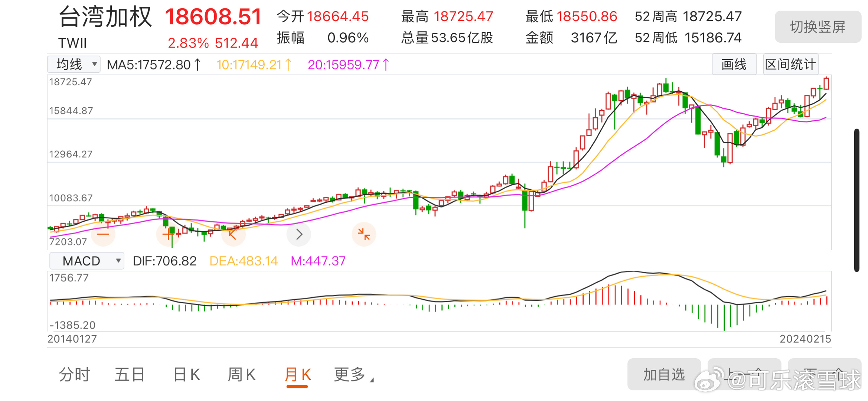
Task: Select the 月K tab
Action: [297, 375]
